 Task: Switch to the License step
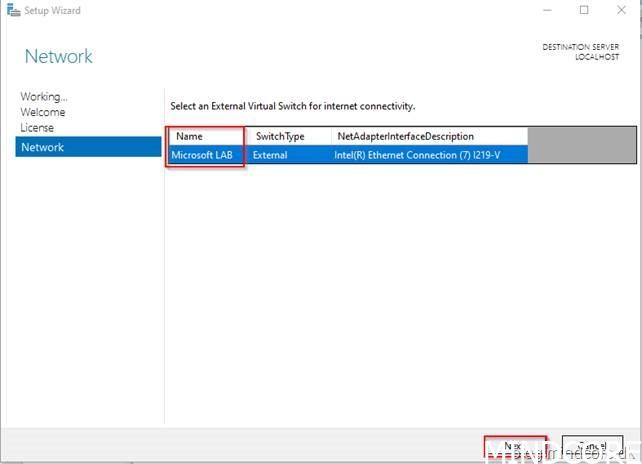coord(38,128)
